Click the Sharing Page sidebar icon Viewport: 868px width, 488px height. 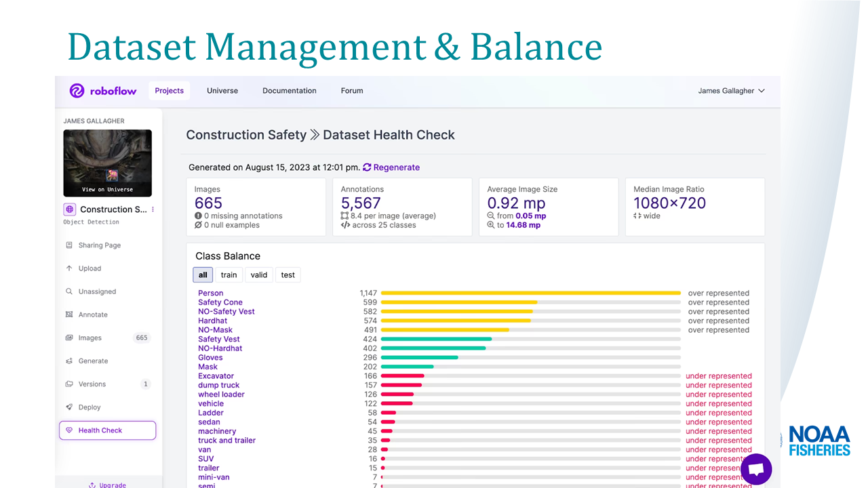(x=69, y=245)
